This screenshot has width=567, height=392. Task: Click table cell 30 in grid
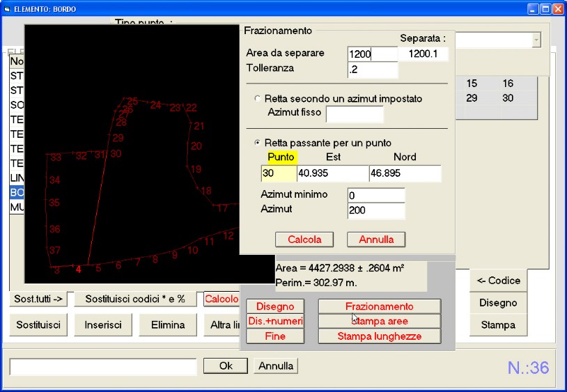click(x=508, y=98)
